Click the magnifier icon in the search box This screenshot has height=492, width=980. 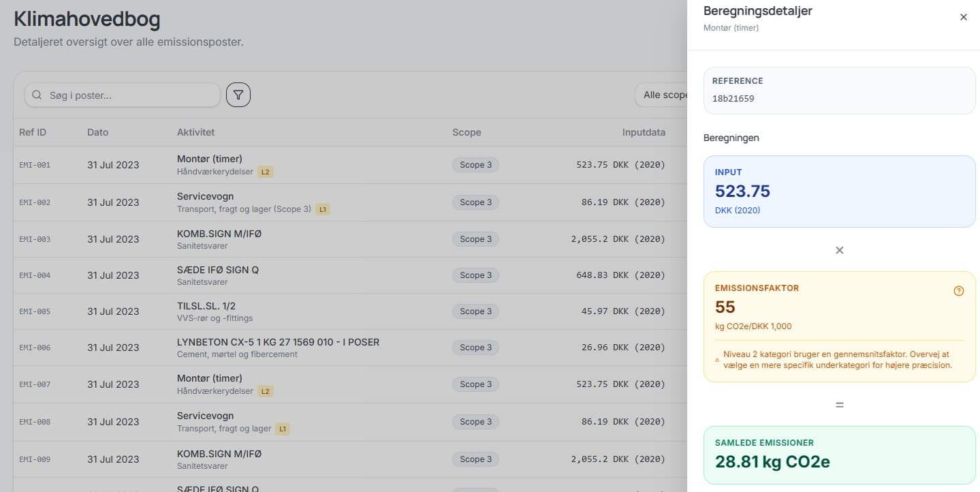coord(37,95)
